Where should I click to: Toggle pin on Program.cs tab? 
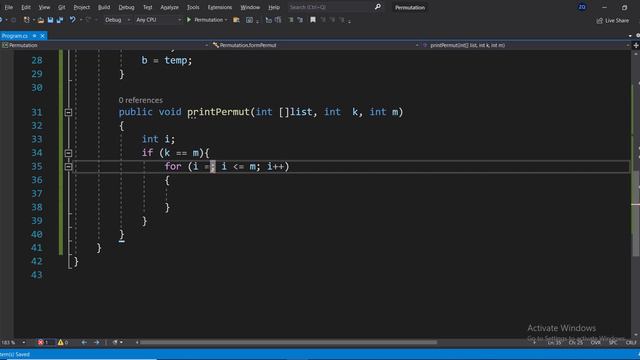(34, 36)
